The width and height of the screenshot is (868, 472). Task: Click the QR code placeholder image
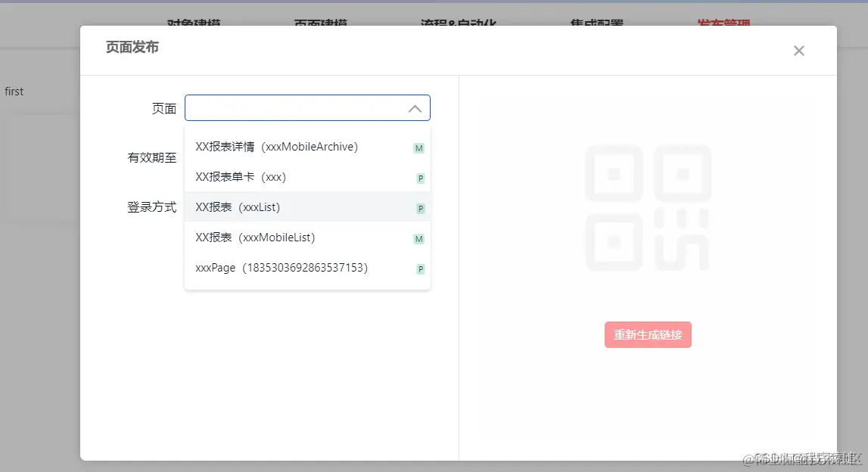648,207
